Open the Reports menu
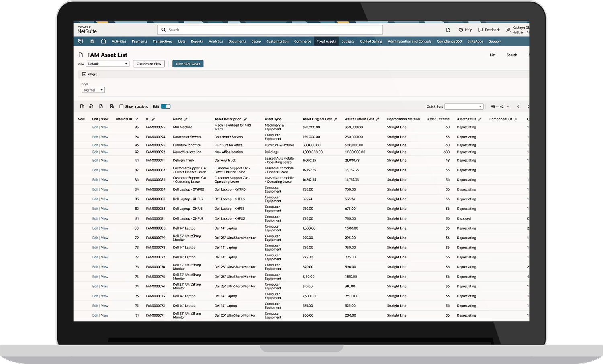 [x=197, y=41]
